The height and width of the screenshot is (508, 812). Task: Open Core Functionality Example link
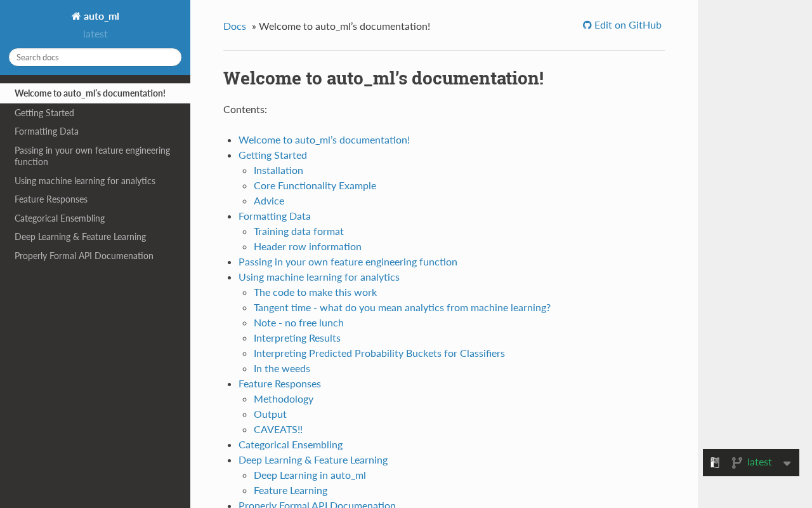coord(315,185)
